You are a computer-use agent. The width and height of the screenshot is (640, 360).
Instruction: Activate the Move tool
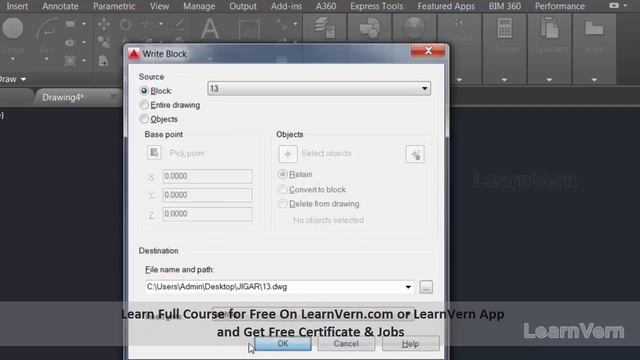[x=104, y=24]
